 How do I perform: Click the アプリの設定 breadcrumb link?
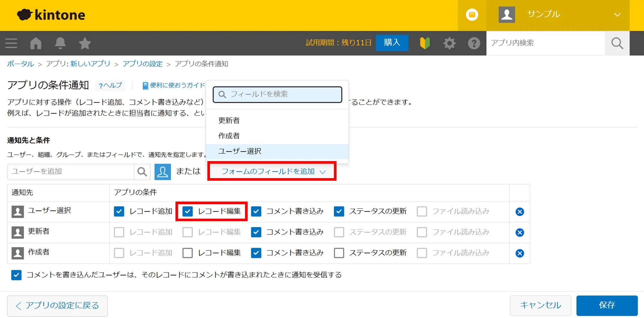[x=142, y=64]
